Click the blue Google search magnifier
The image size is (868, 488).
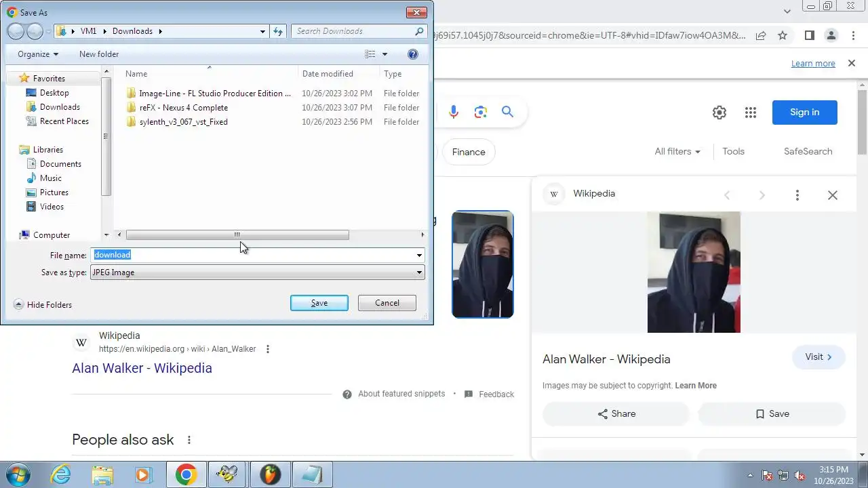[507, 112]
